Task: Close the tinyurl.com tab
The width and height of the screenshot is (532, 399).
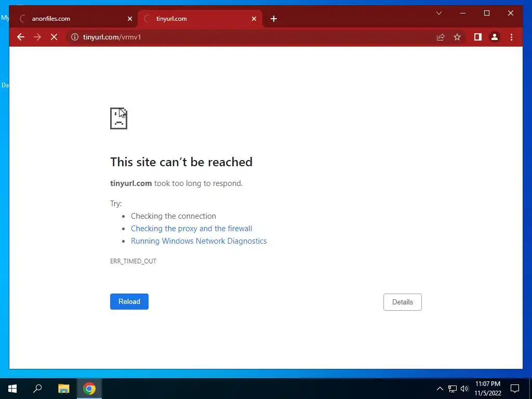Action: [254, 19]
